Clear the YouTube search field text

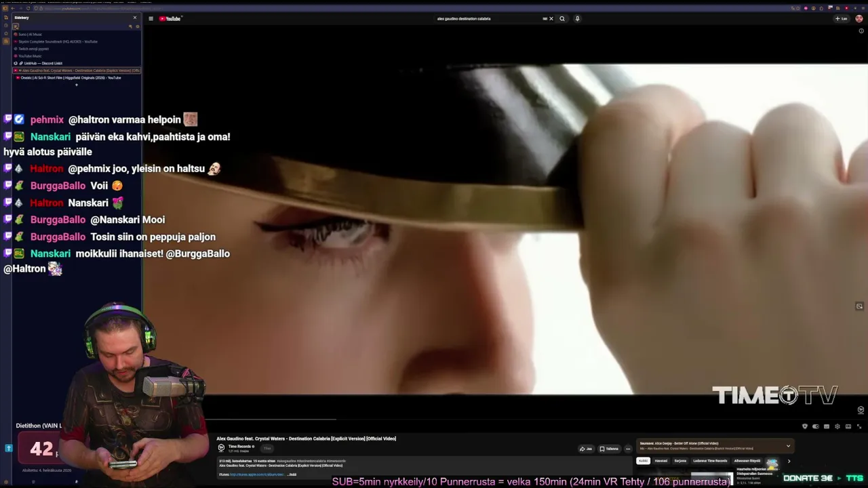pos(551,19)
